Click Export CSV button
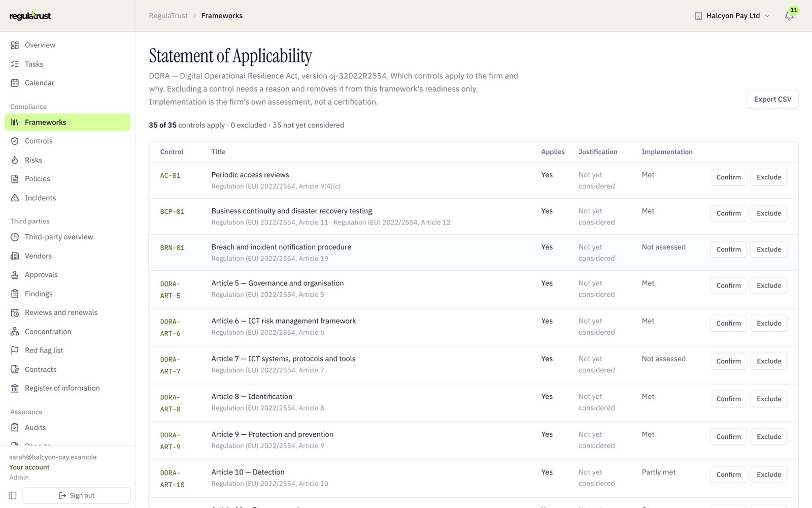Screen dimensions: 812x508 pos(772,99)
